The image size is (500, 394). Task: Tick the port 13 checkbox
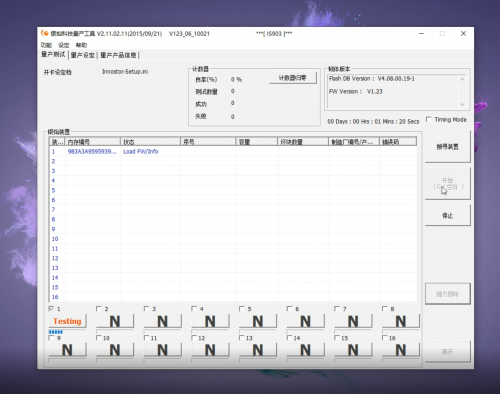[x=242, y=338]
